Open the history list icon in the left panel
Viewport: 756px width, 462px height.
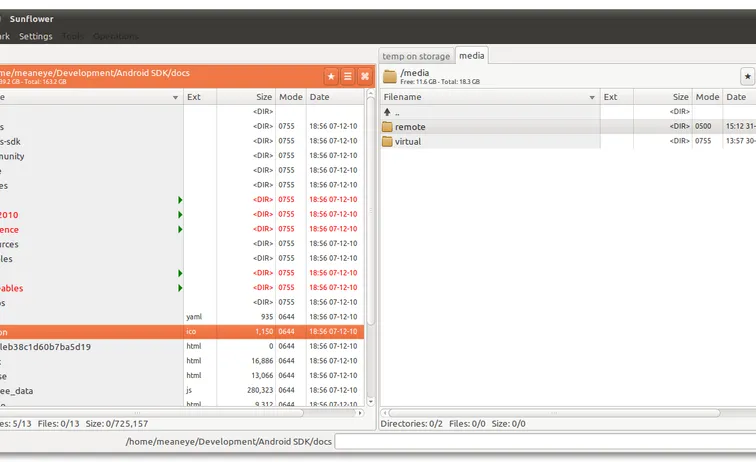[x=348, y=76]
